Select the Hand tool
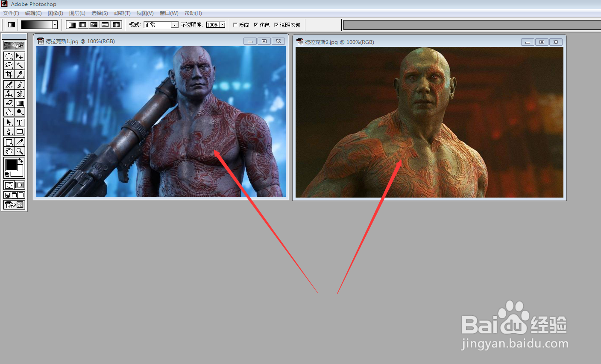 tap(9, 151)
